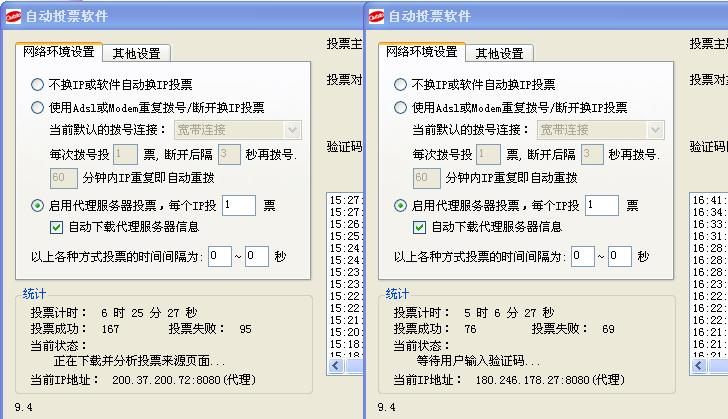Select 启用代理服务器投票 radio in left window

(37, 205)
